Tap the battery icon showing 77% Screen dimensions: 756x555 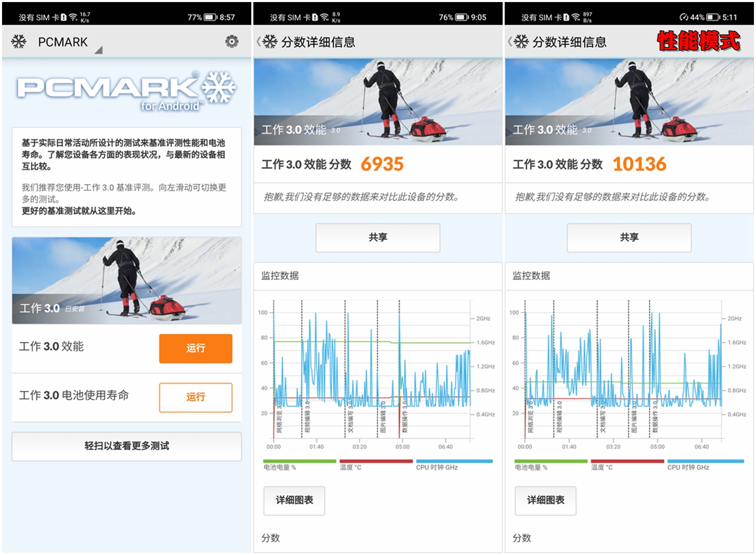pos(211,17)
